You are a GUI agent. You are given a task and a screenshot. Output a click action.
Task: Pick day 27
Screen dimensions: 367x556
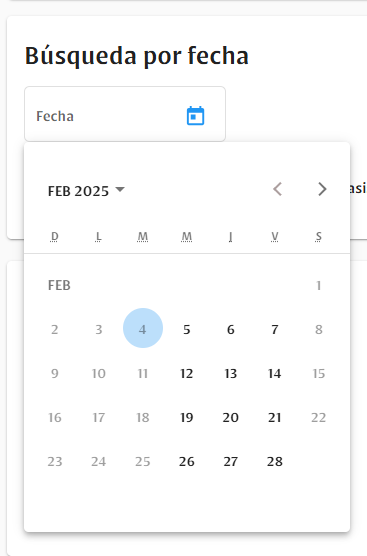pos(230,461)
